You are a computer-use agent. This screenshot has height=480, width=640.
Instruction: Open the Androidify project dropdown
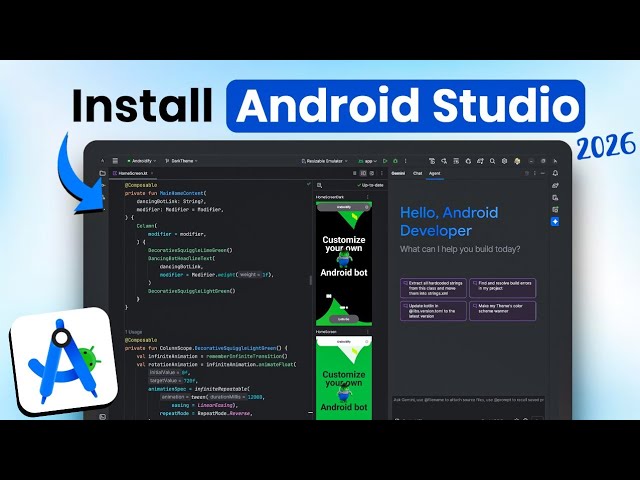142,161
